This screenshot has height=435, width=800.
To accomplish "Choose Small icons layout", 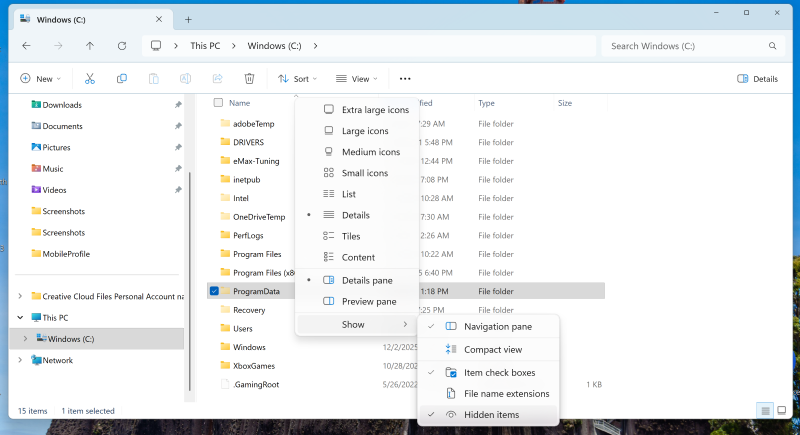I will tap(357, 173).
